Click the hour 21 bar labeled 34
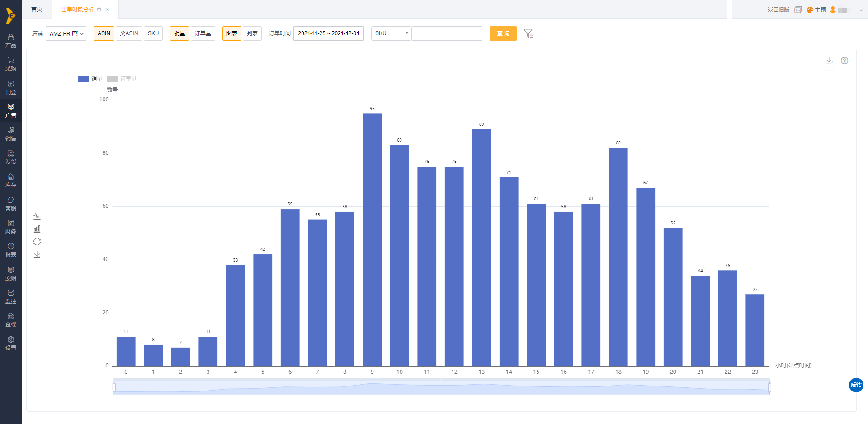This screenshot has width=868, height=424. click(x=700, y=321)
